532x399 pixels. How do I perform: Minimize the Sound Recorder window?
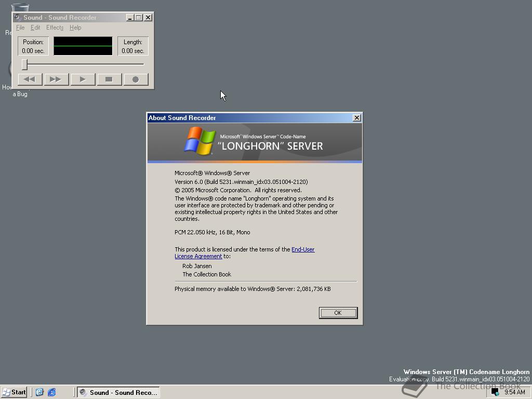(129, 17)
